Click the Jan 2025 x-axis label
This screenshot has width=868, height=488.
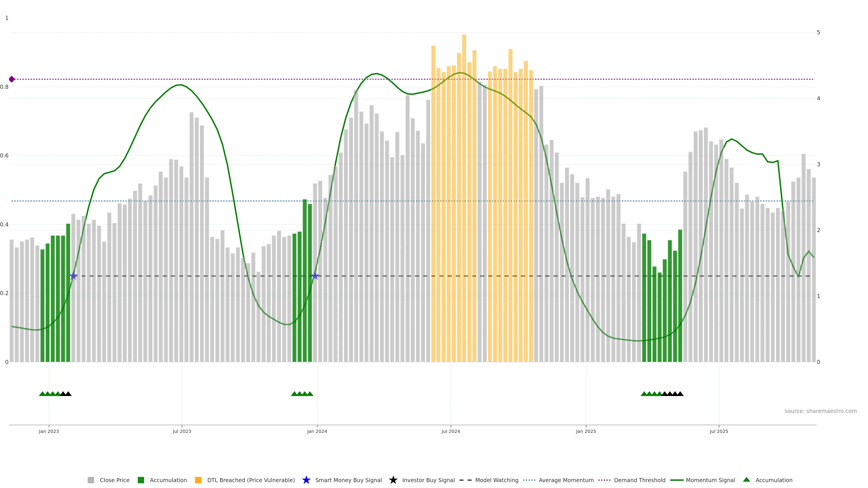586,432
